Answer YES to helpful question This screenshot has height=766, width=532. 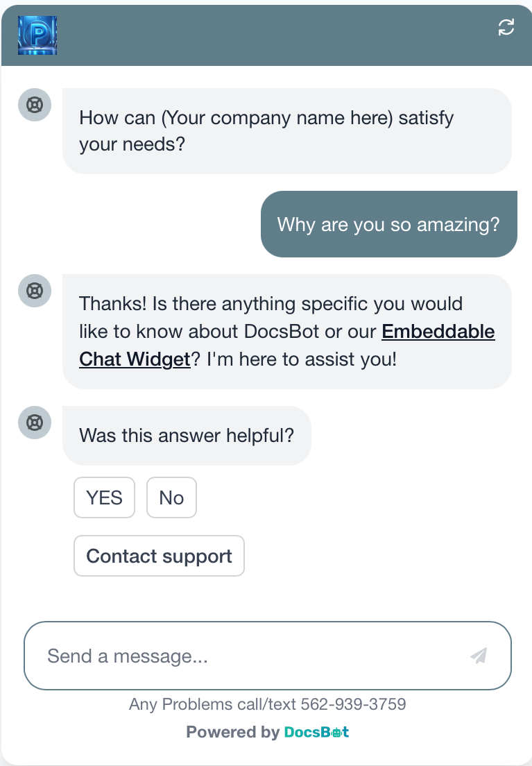(x=104, y=497)
